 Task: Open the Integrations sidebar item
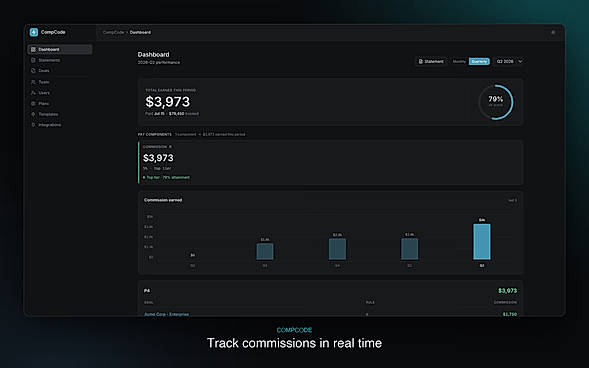pos(60,125)
